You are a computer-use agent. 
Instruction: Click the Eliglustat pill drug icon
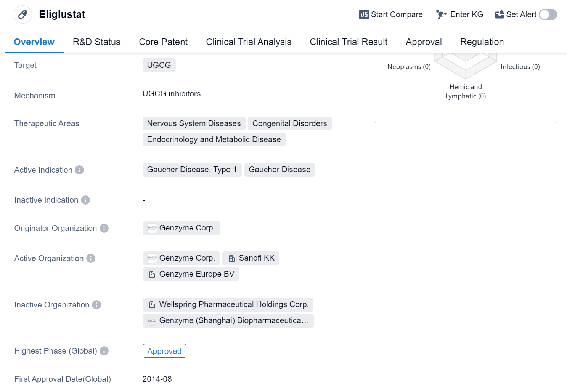click(x=23, y=14)
